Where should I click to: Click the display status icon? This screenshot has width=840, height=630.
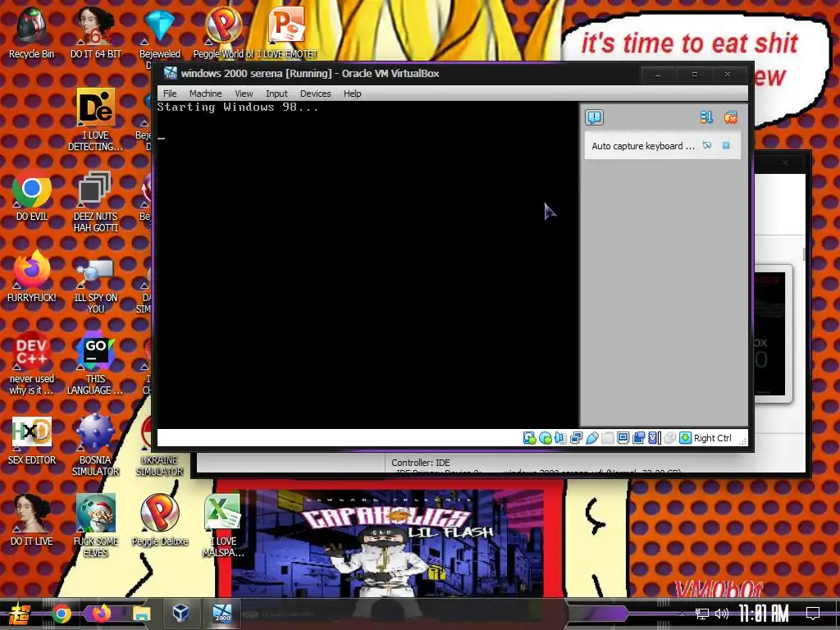tap(623, 438)
